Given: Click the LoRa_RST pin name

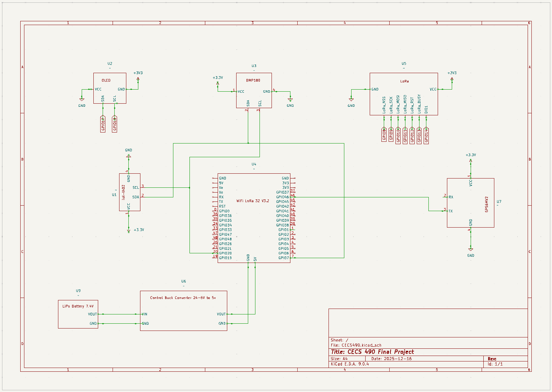Looking at the screenshot, I should 412,105.
